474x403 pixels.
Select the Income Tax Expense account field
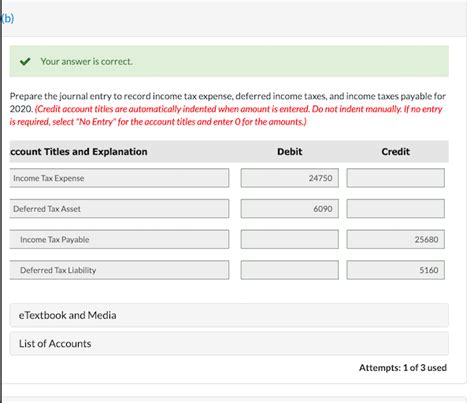[119, 178]
